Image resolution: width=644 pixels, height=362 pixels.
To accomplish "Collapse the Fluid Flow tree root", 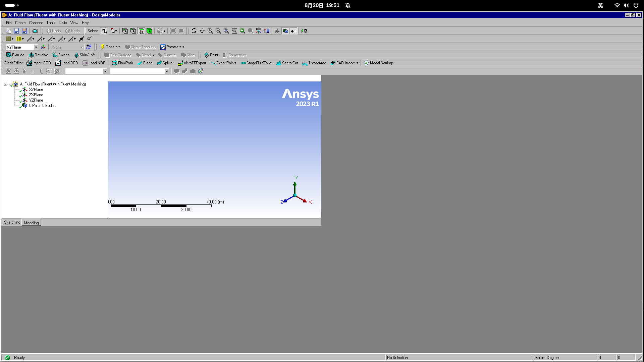I will tap(5, 84).
